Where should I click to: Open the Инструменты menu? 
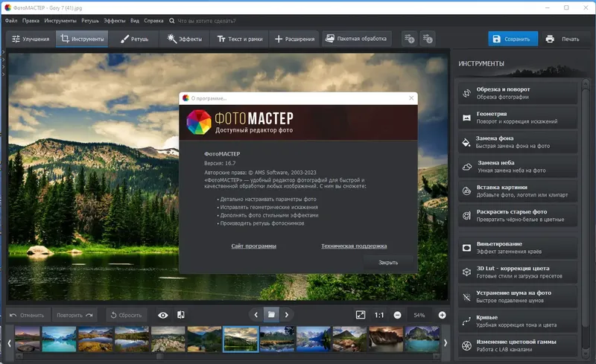pyautogui.click(x=60, y=21)
